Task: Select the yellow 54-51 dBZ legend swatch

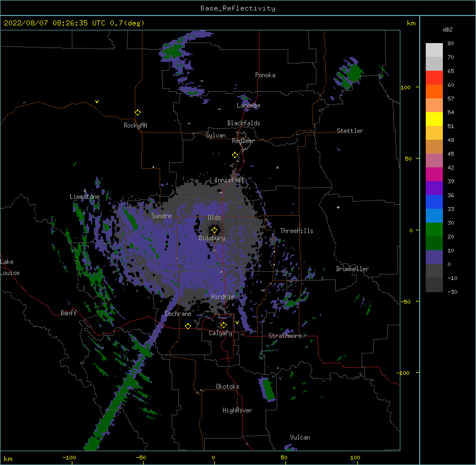Action: [x=434, y=119]
